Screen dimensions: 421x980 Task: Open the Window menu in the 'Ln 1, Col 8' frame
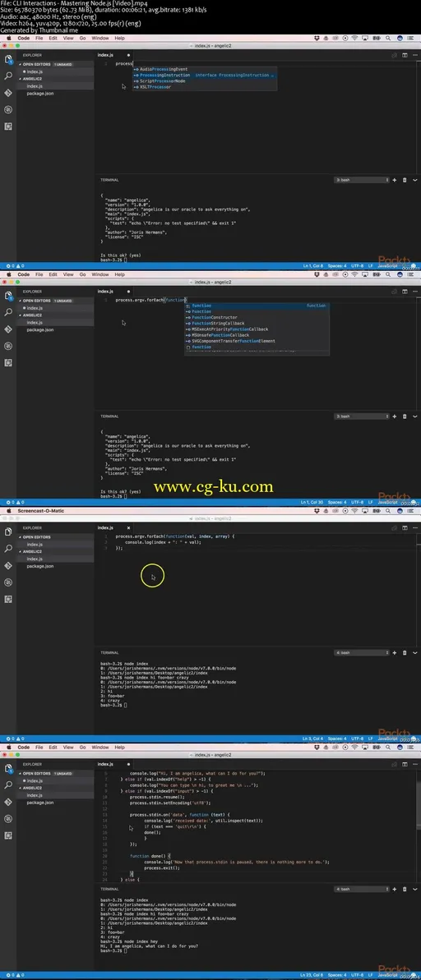100,38
